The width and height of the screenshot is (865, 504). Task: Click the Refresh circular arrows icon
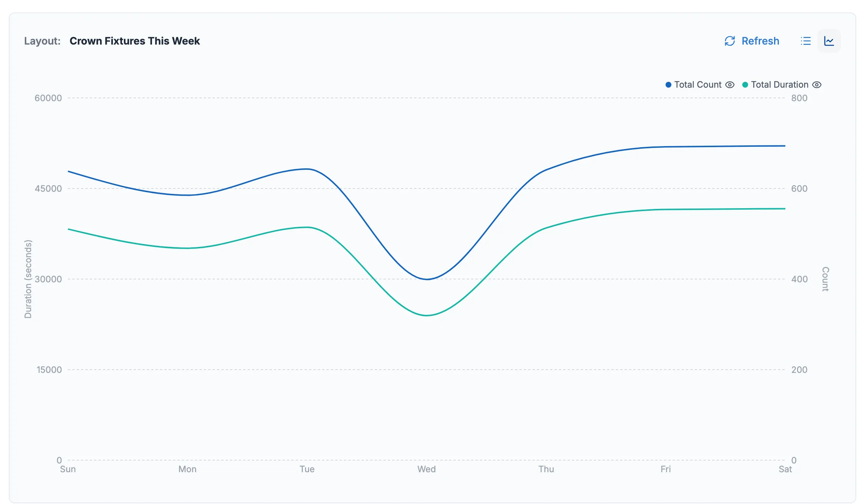pos(729,41)
